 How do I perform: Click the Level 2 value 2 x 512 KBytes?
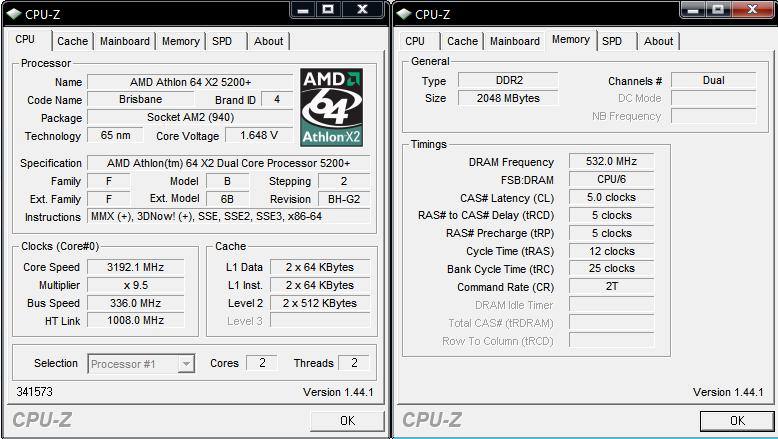point(320,303)
